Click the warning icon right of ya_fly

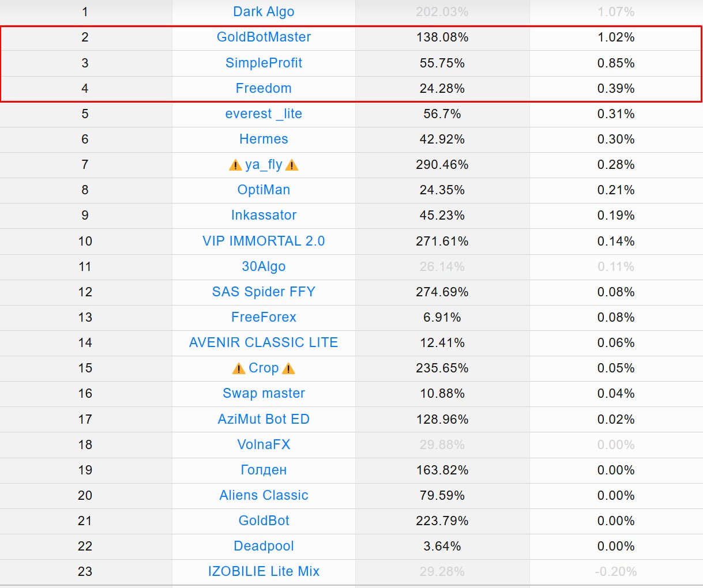point(292,165)
